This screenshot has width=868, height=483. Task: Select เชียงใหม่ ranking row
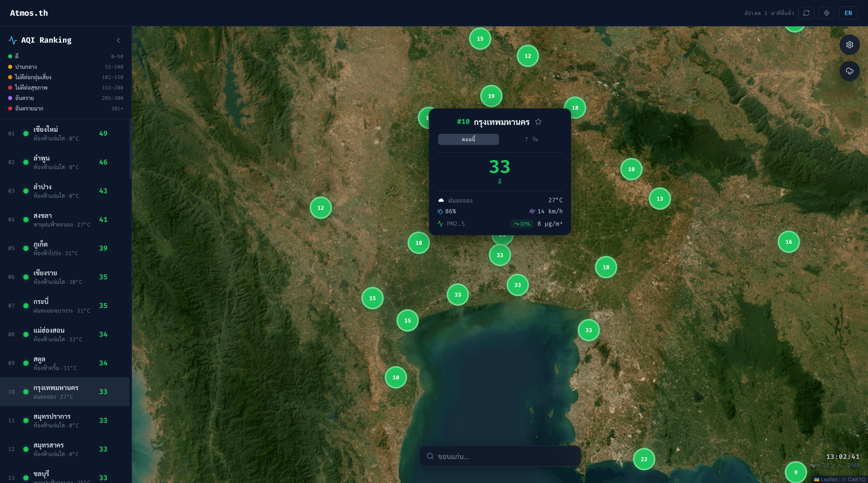(65, 134)
